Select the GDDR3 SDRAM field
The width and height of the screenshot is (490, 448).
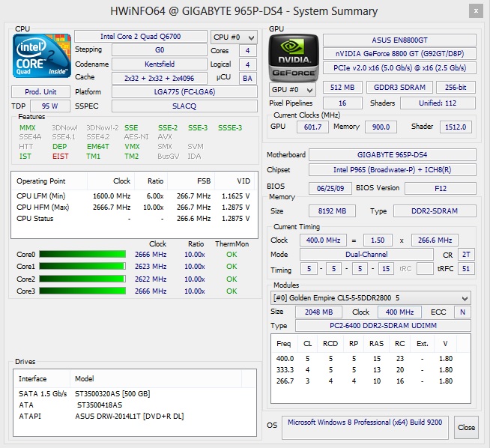pos(399,87)
